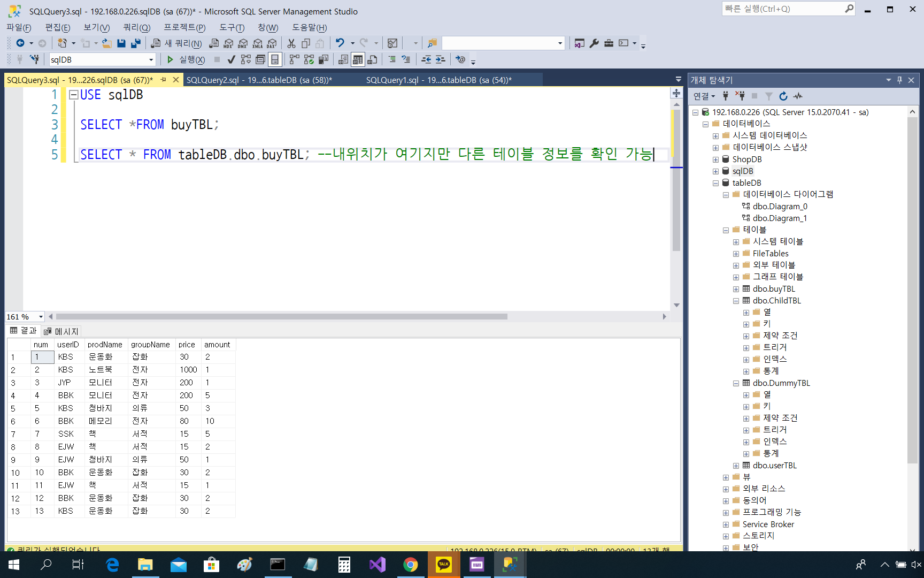Collapse the dbo.DummyTBL table node
Viewport: 924px width, 578px height.
(x=736, y=383)
